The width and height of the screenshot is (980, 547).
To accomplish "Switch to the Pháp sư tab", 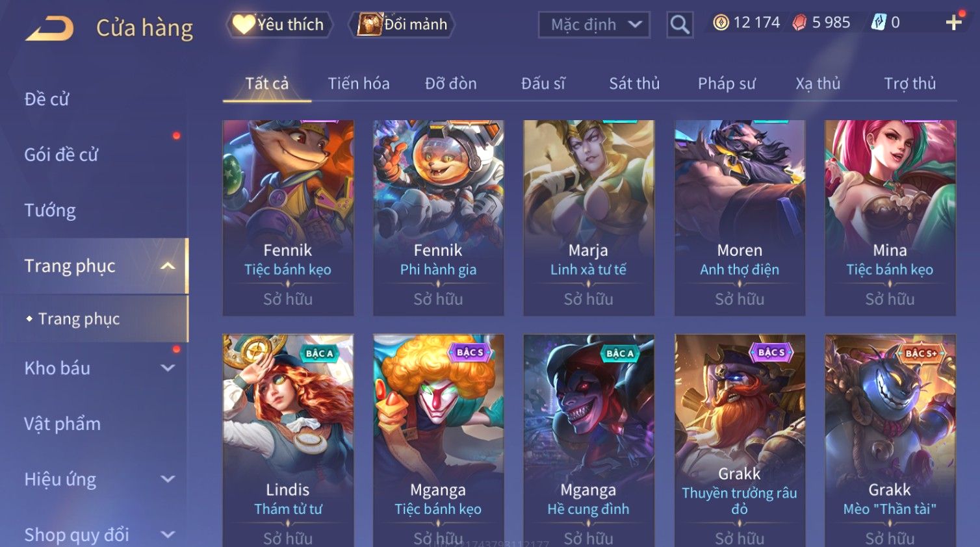I will 727,84.
